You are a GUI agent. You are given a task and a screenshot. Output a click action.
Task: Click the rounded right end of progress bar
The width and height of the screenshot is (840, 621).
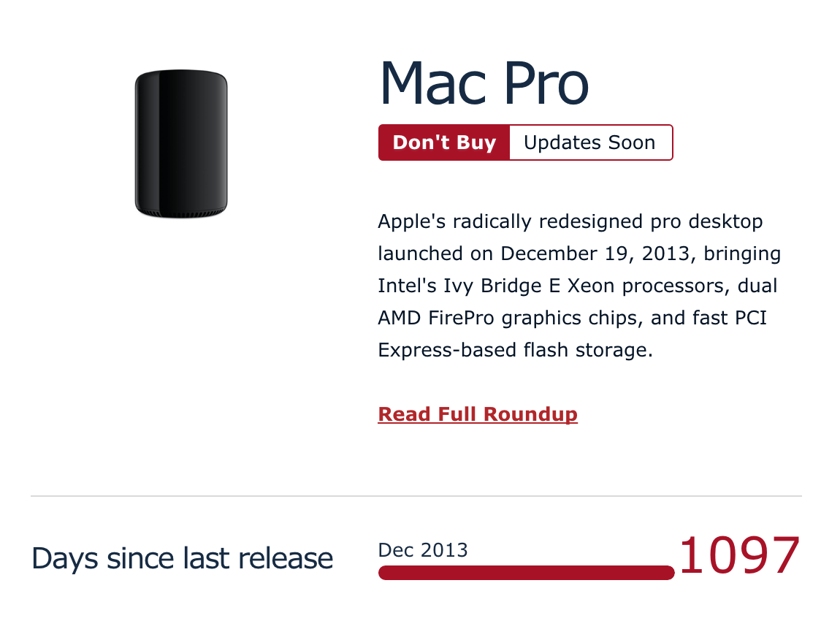click(668, 573)
